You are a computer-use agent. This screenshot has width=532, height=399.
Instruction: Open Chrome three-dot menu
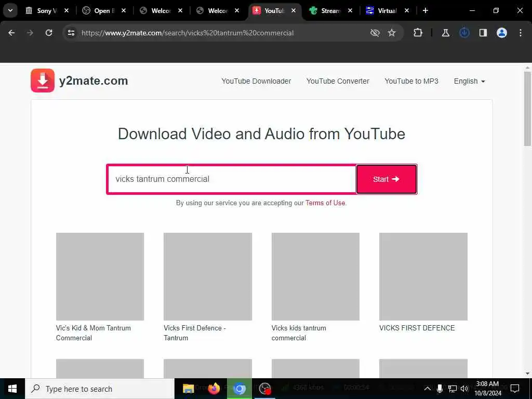(520, 33)
